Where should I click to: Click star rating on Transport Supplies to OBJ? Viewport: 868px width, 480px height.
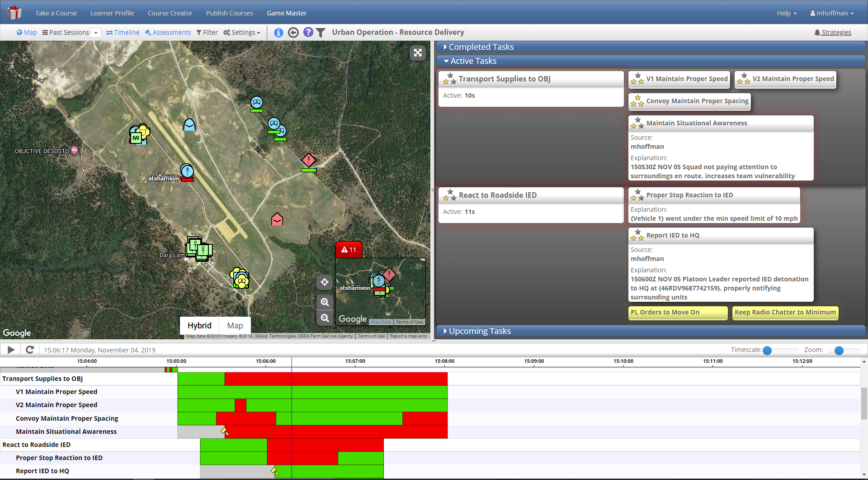click(449, 79)
